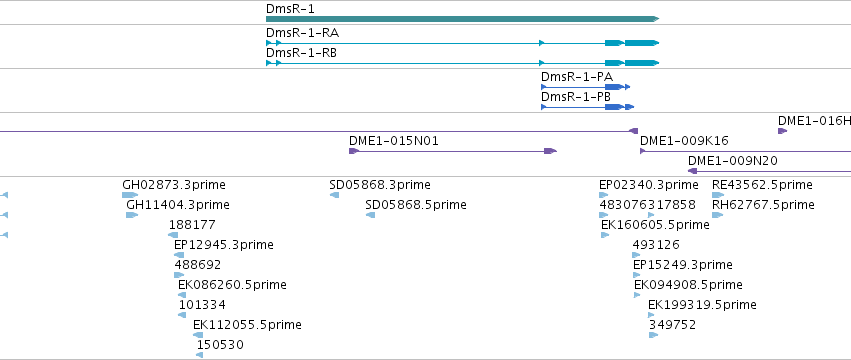The height and width of the screenshot is (360, 851).
Task: Click the DME1-009K16 clone label
Action: click(x=684, y=141)
